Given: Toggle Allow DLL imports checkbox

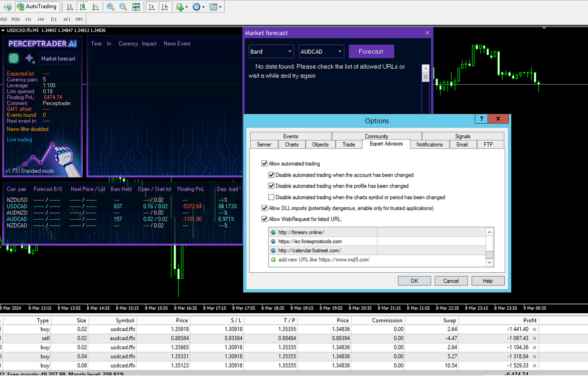Looking at the screenshot, I should (x=264, y=208).
